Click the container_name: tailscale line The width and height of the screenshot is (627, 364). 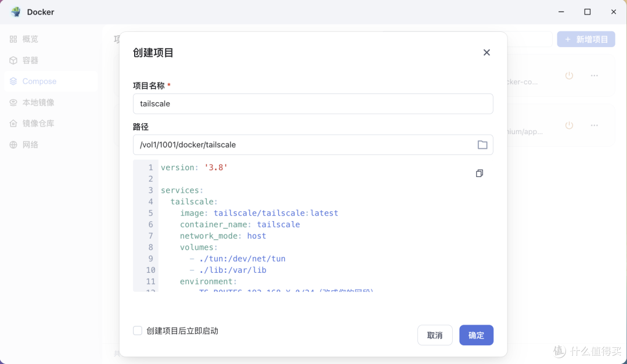coord(240,225)
